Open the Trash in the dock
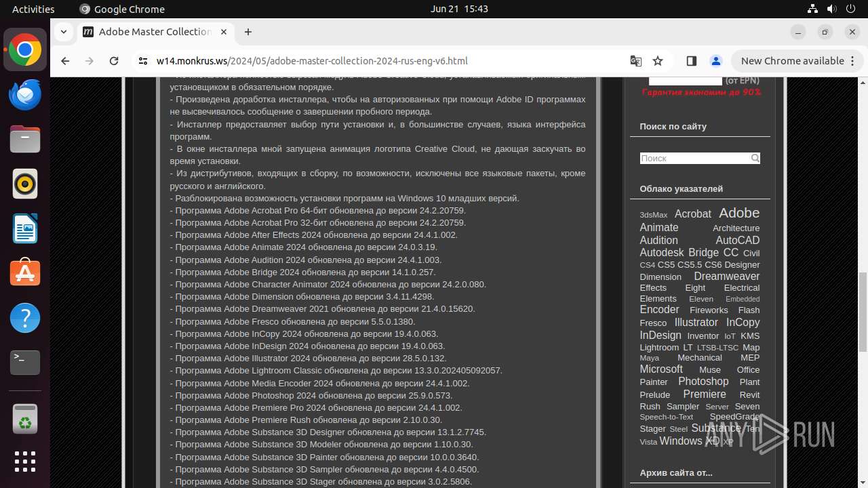Image resolution: width=868 pixels, height=488 pixels. (x=25, y=418)
